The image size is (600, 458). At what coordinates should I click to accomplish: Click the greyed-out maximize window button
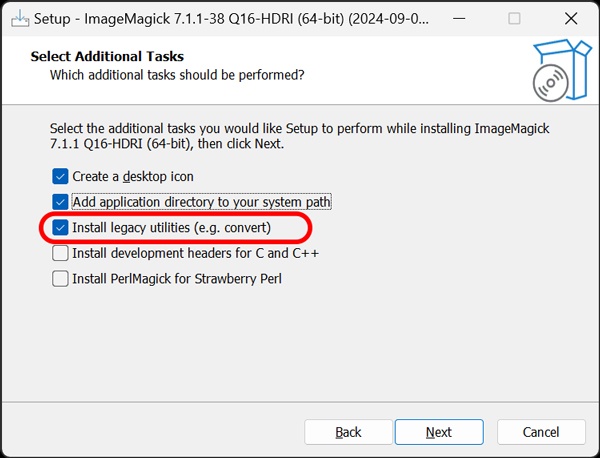[514, 18]
